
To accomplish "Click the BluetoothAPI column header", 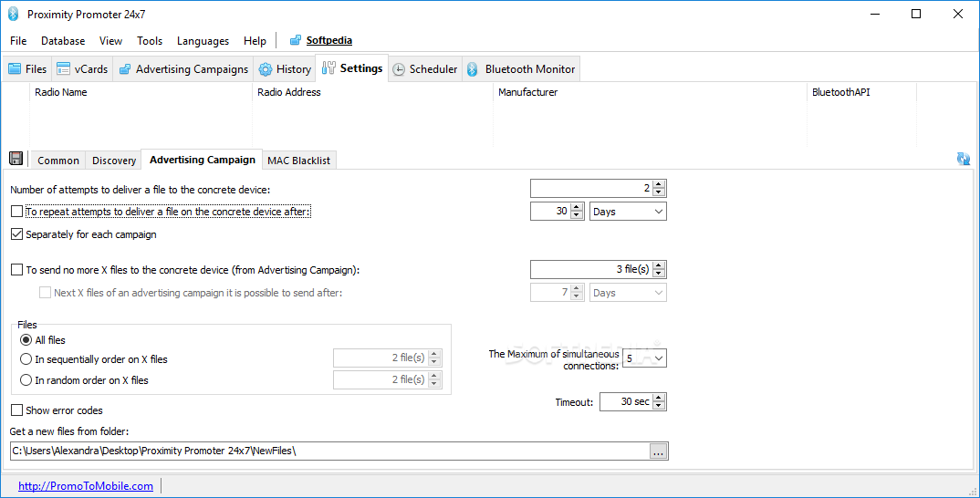I will tap(861, 92).
